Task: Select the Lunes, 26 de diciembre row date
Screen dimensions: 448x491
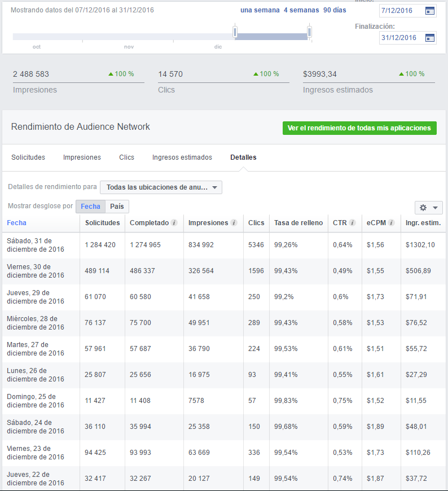Action: 36,375
